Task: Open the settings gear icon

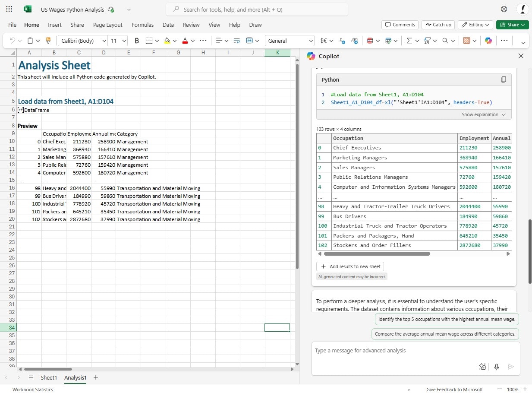Action: [x=504, y=9]
